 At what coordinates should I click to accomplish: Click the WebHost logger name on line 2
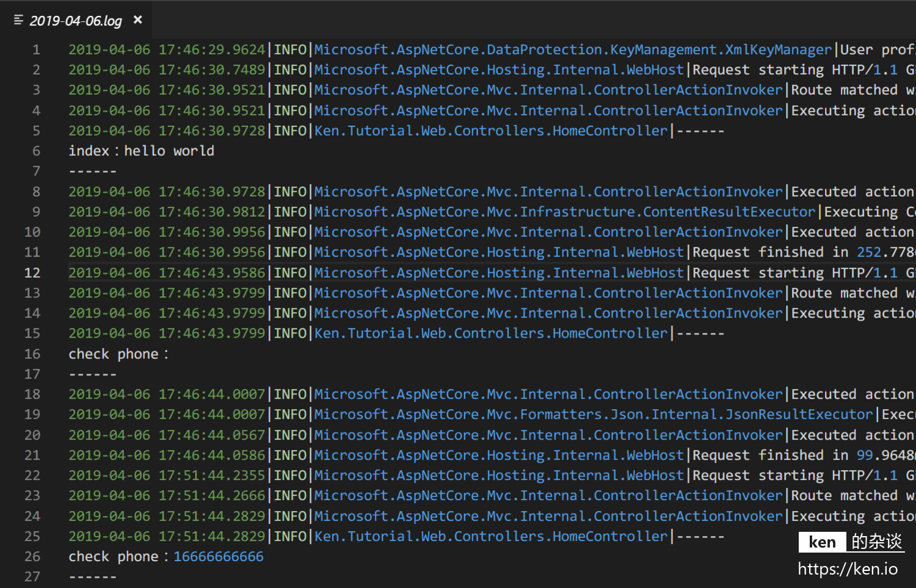point(655,70)
